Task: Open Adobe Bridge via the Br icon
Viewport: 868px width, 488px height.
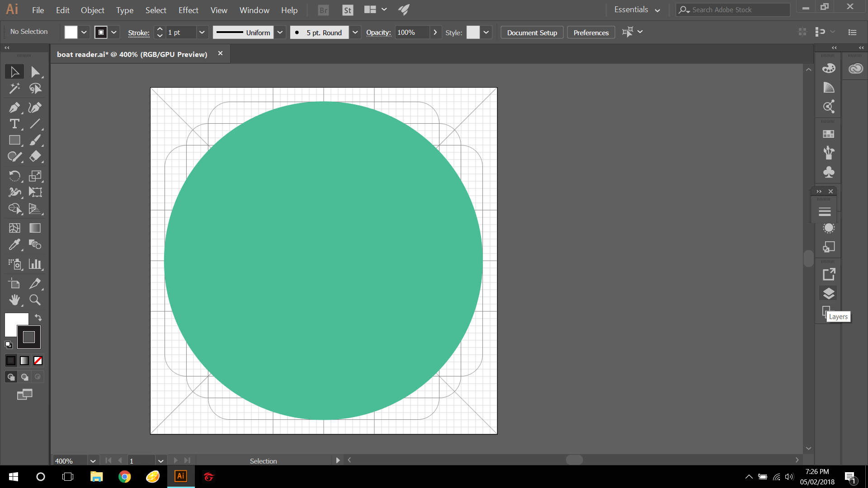Action: coord(323,9)
